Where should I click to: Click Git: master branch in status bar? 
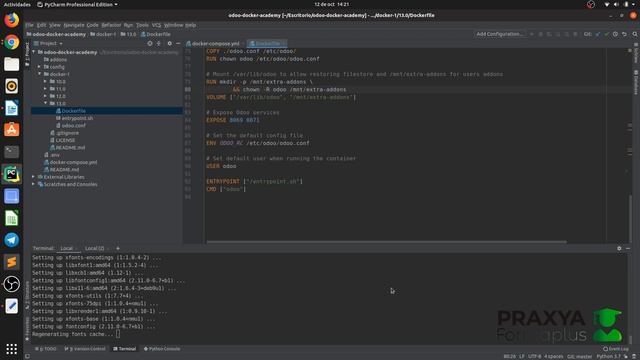click(x=579, y=356)
